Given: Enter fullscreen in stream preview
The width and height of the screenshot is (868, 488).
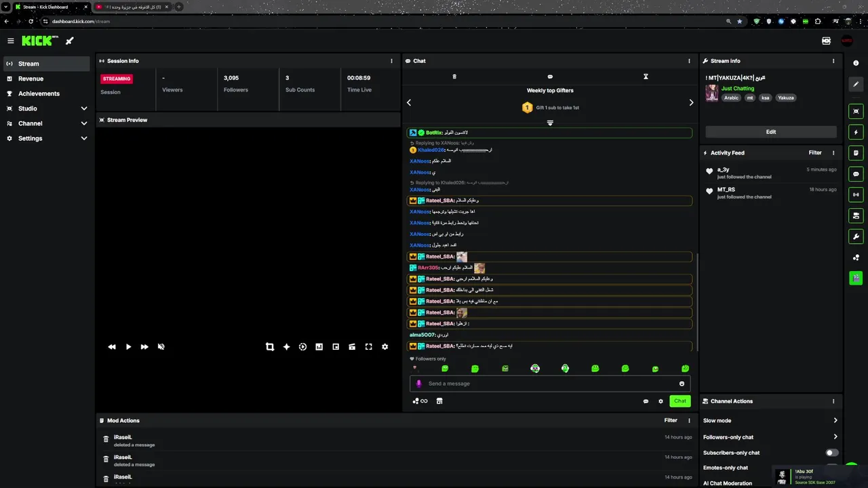Looking at the screenshot, I should 368,346.
